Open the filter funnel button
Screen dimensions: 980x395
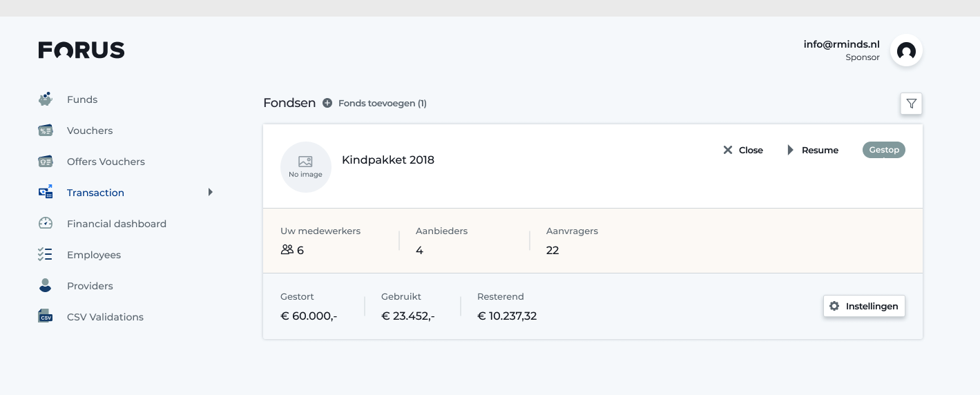[911, 104]
